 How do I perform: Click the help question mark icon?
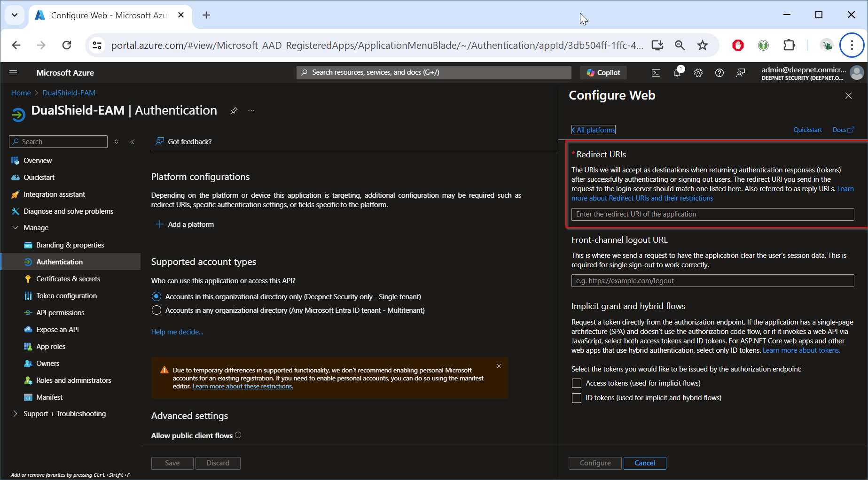click(719, 73)
